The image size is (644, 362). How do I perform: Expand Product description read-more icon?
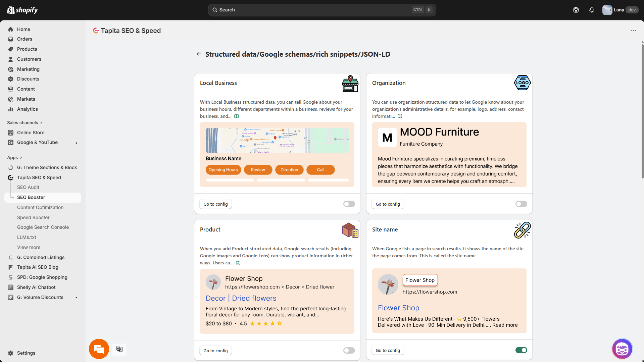(x=238, y=263)
